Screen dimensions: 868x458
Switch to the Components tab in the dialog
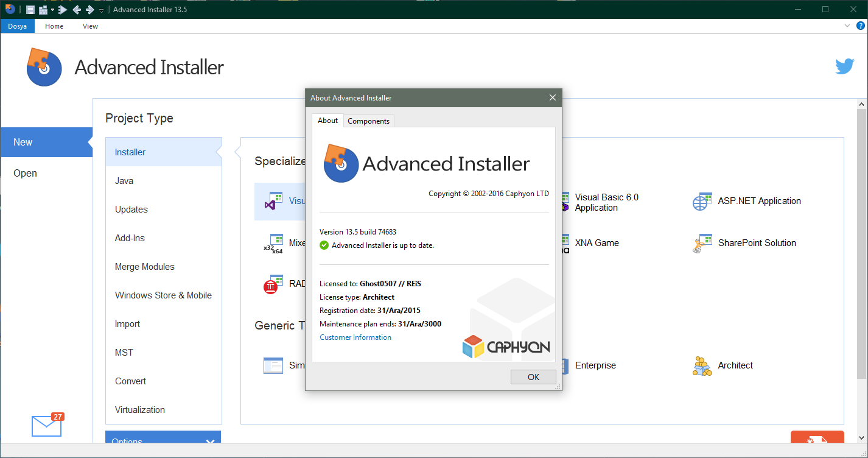(368, 121)
